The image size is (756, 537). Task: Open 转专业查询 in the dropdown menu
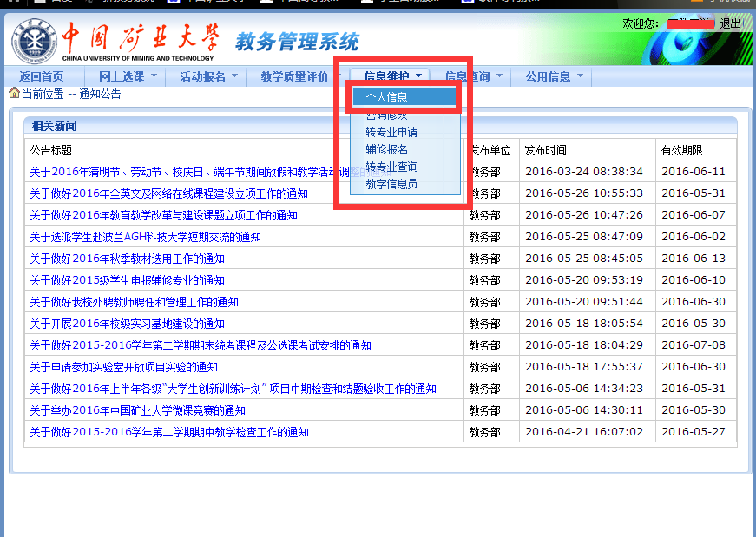(x=391, y=167)
